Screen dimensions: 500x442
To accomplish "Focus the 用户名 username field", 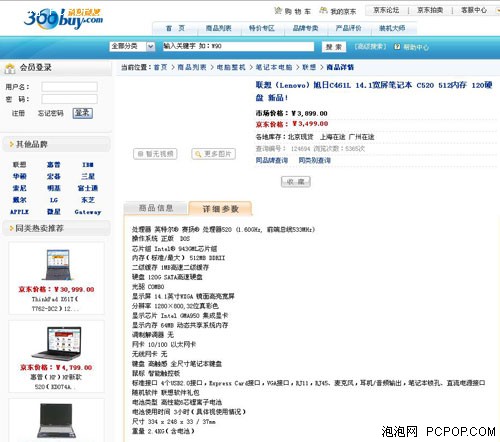I will [x=69, y=87].
